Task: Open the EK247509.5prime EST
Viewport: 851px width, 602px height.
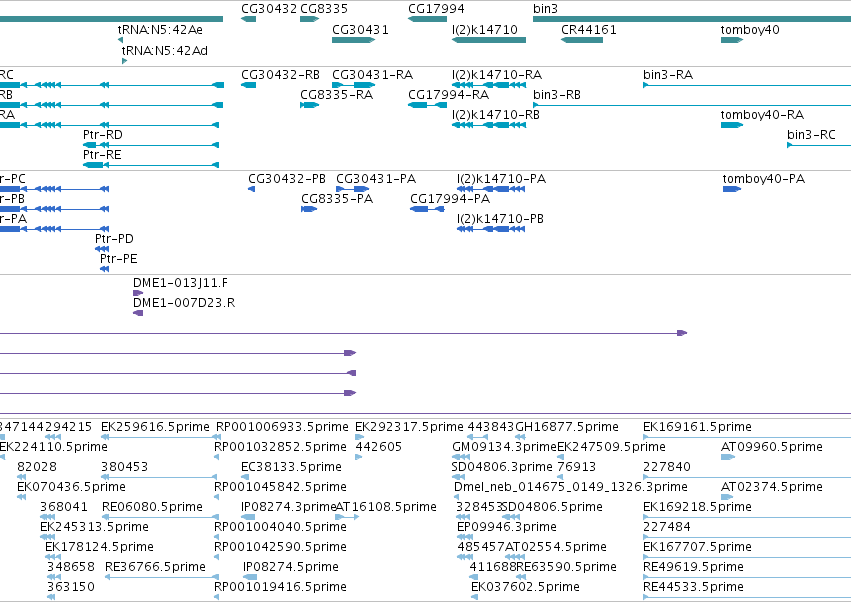Action: (611, 447)
